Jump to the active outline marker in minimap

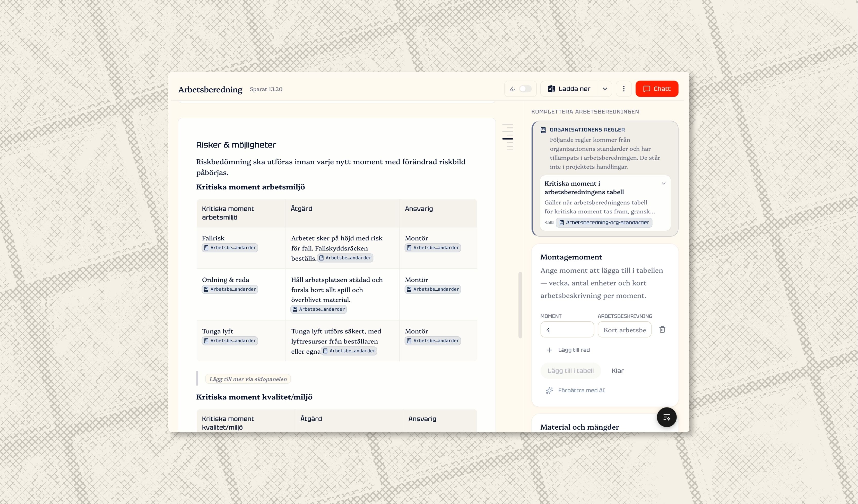tap(507, 139)
